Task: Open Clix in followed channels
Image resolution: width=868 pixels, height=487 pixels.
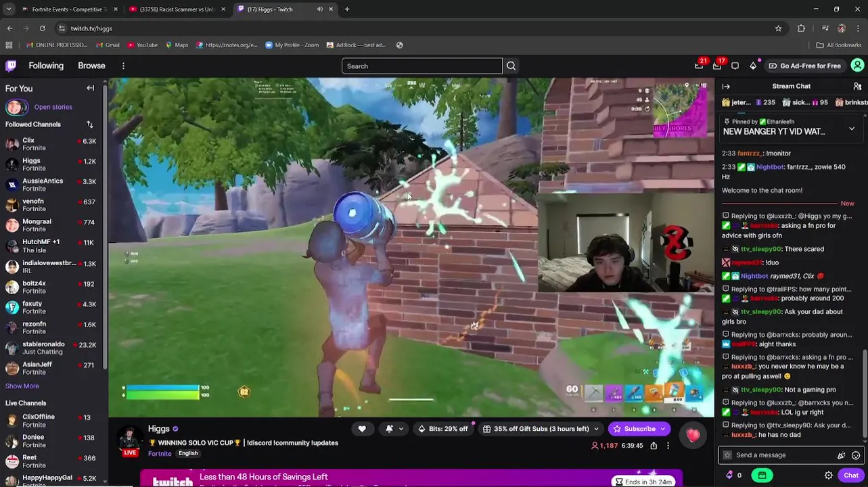Action: 51,144
